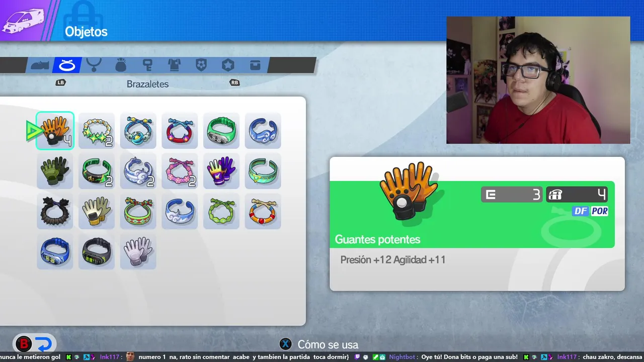
Task: Switch to the storage box category tab
Action: pyautogui.click(x=255, y=65)
